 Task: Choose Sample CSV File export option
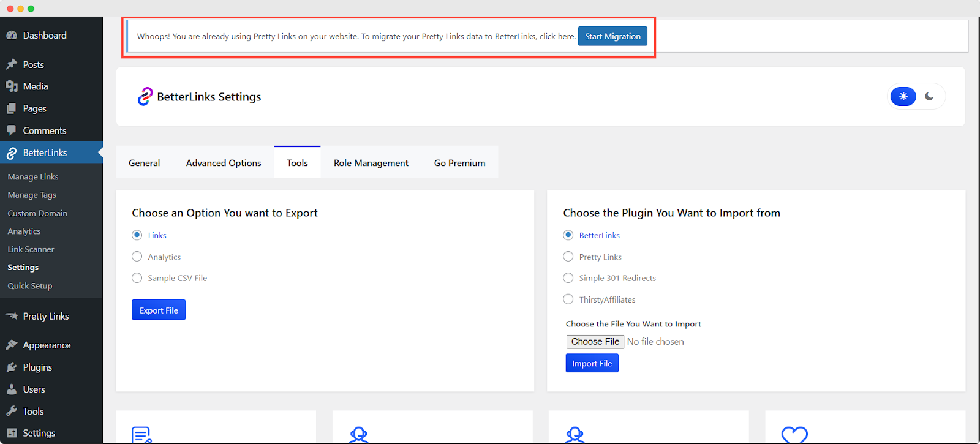point(137,278)
